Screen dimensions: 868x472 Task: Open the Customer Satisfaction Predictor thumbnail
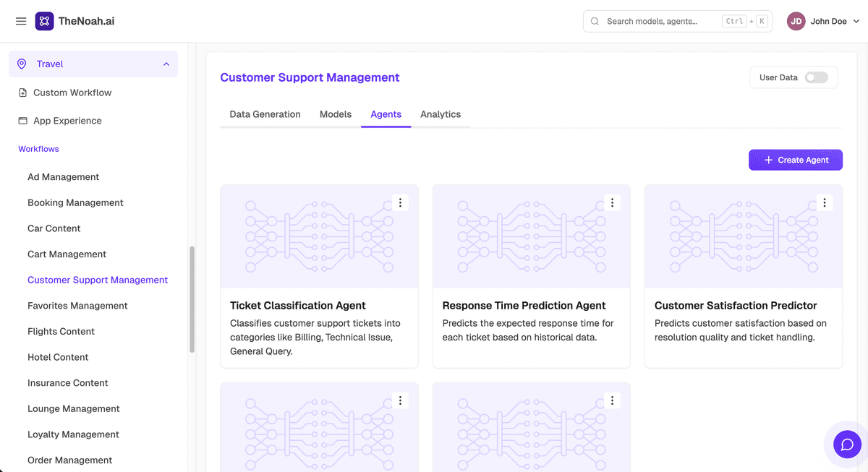coord(744,237)
